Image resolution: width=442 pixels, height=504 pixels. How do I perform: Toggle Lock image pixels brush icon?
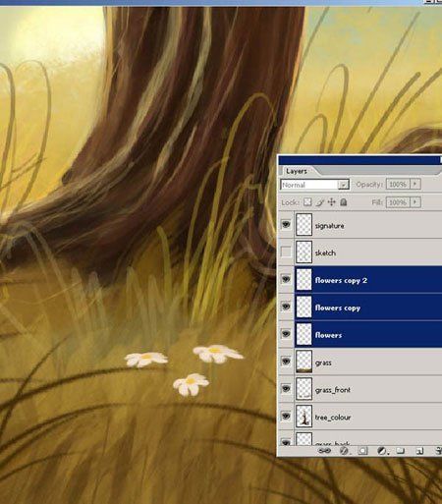tap(320, 202)
